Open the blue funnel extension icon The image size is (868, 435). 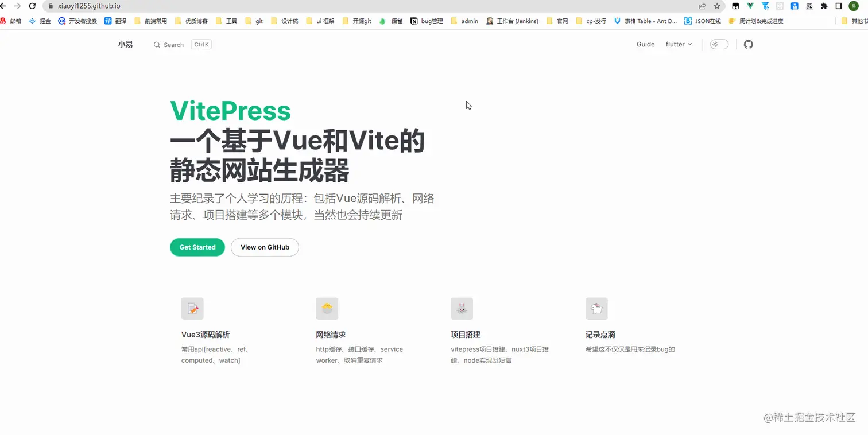[x=765, y=6]
